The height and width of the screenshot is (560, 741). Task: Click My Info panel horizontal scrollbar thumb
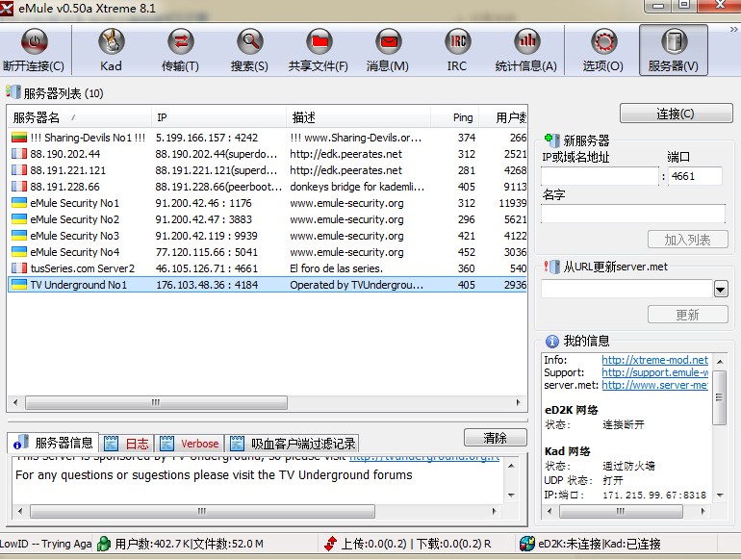[x=621, y=511]
